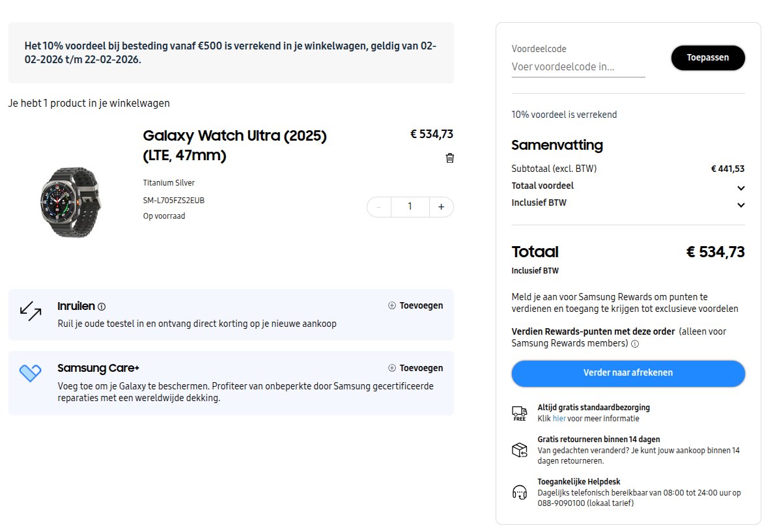Open info icon next to Samsung Rewards members
Viewport: 775px width, 532px height.
tap(635, 344)
